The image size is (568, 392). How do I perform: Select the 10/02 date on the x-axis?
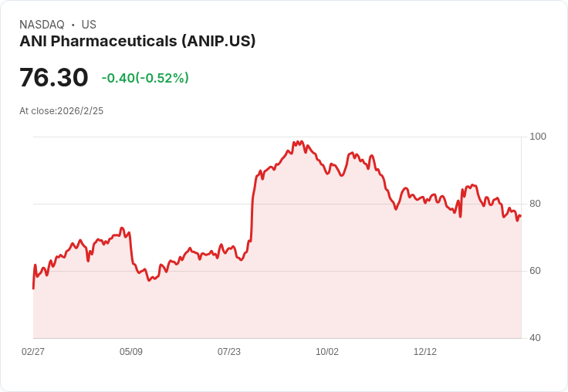[327, 352]
